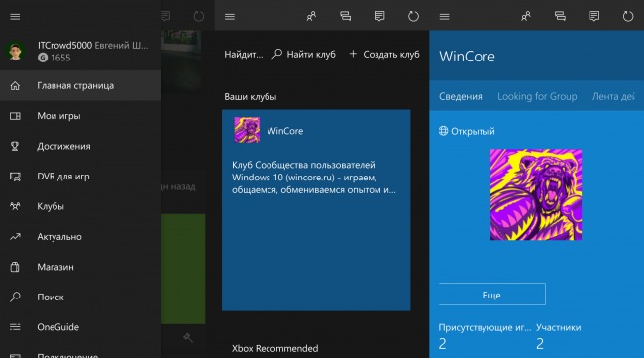
Task: Open parties icon in WinCore panel toolbar
Action: coord(560,16)
